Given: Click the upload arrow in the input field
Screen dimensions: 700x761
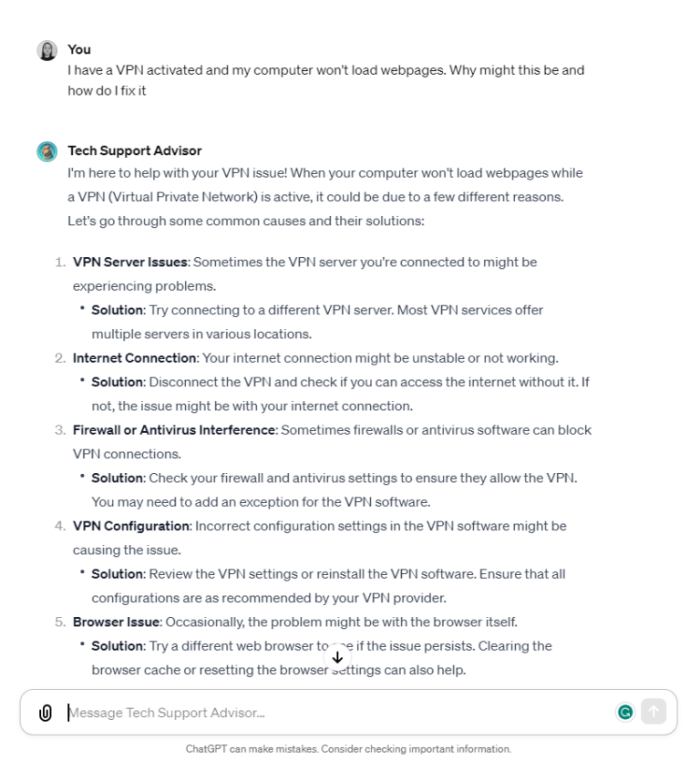Looking at the screenshot, I should tap(654, 712).
